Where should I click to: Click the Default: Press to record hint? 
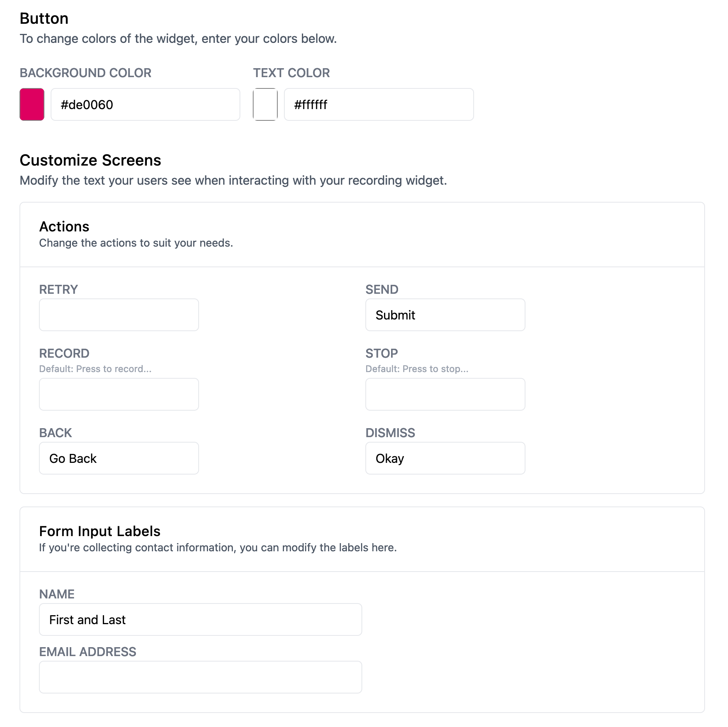(95, 369)
